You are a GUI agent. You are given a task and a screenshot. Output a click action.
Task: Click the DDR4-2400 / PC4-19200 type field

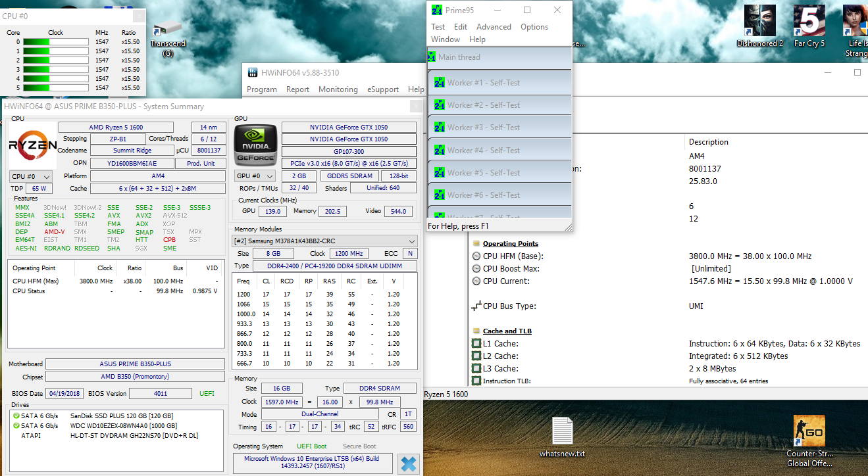[336, 266]
